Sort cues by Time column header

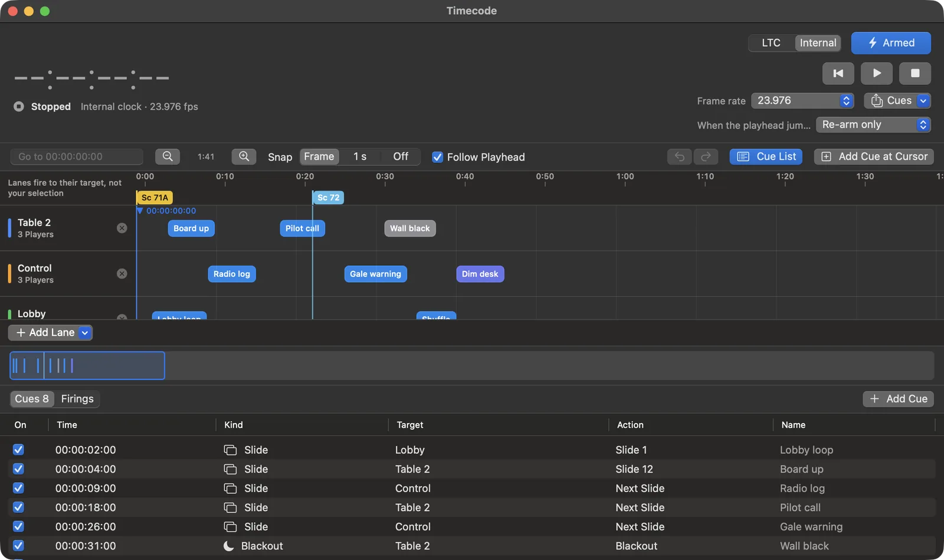point(67,425)
